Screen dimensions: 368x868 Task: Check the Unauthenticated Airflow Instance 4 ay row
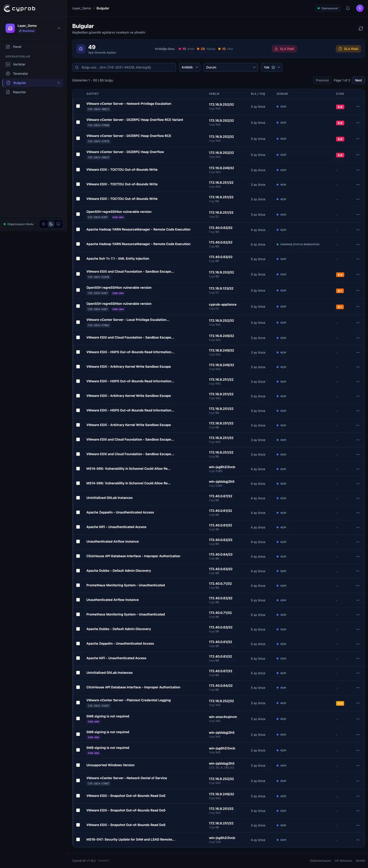[x=78, y=541]
